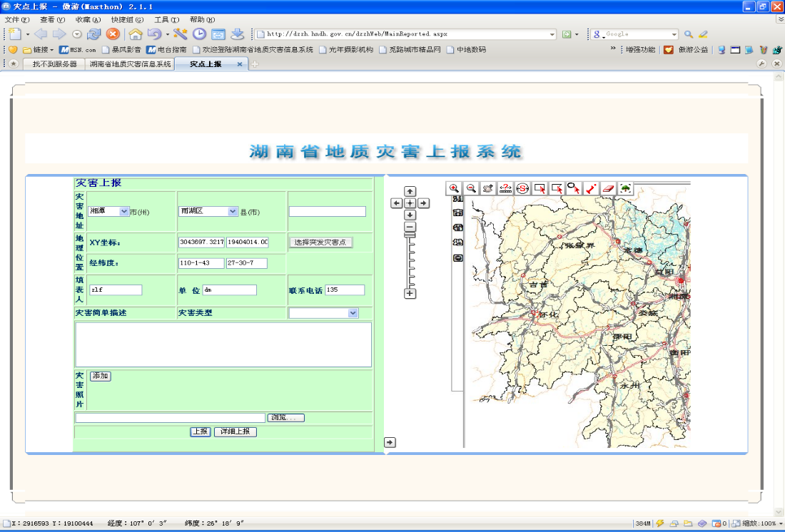Screen dimensions: 785x532
Task: Click the map zoom level slider track
Action: [x=410, y=260]
